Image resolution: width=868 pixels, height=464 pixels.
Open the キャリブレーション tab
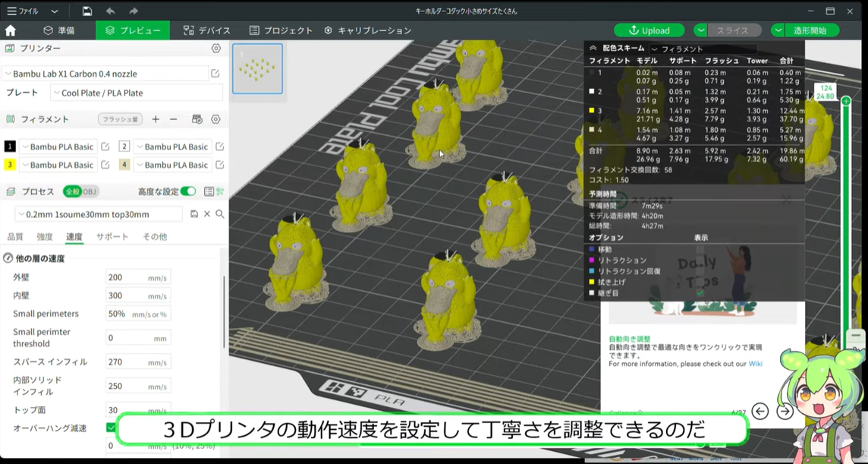pos(367,30)
